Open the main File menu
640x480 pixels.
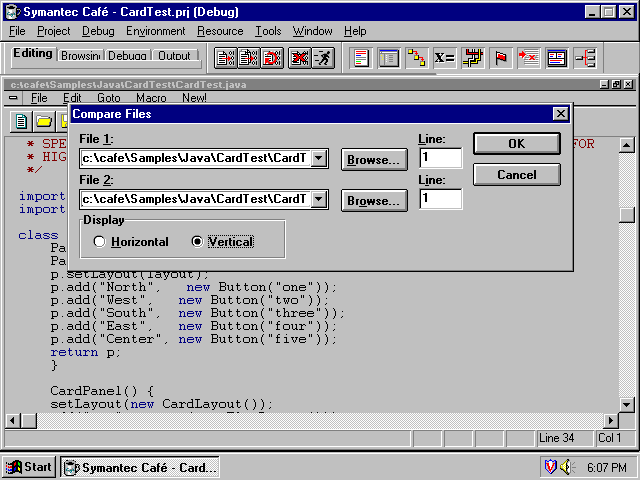pos(17,31)
